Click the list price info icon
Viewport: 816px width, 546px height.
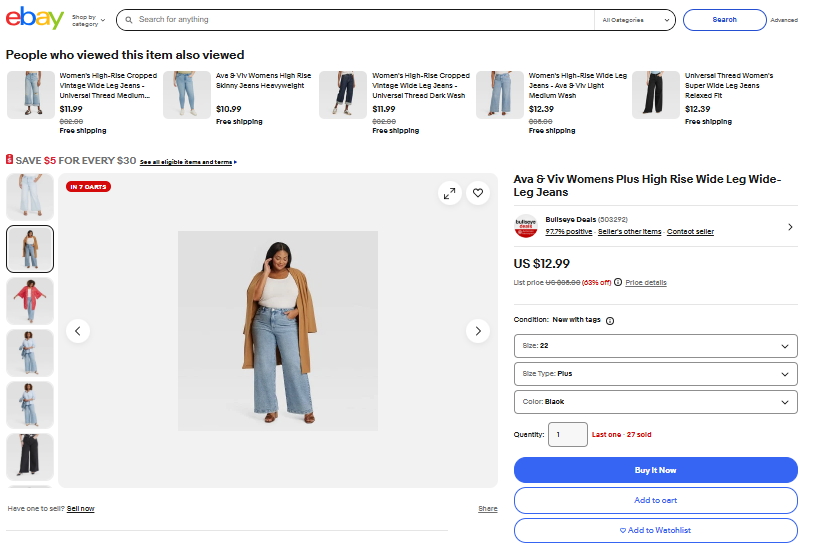click(x=618, y=282)
